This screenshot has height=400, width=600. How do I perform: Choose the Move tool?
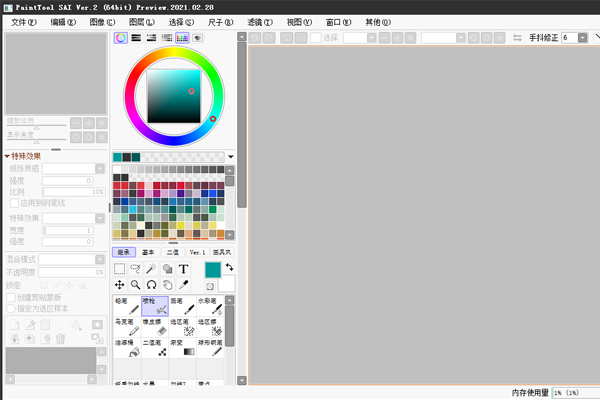tap(119, 285)
